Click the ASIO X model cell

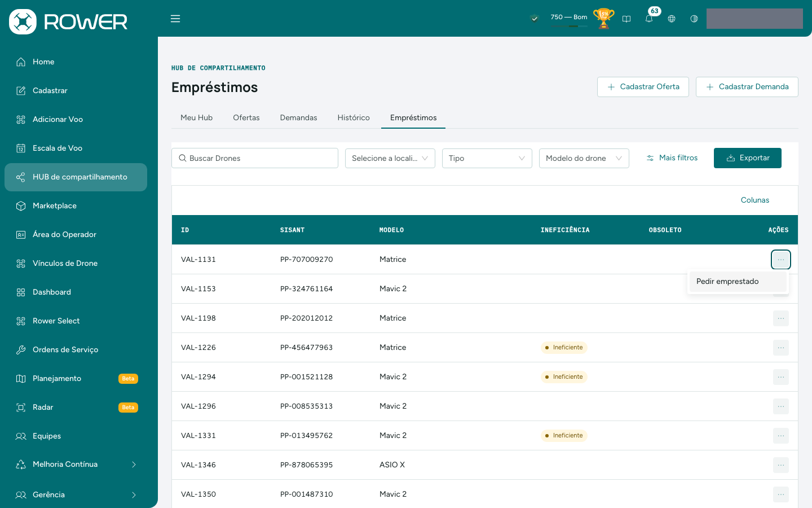pos(392,465)
